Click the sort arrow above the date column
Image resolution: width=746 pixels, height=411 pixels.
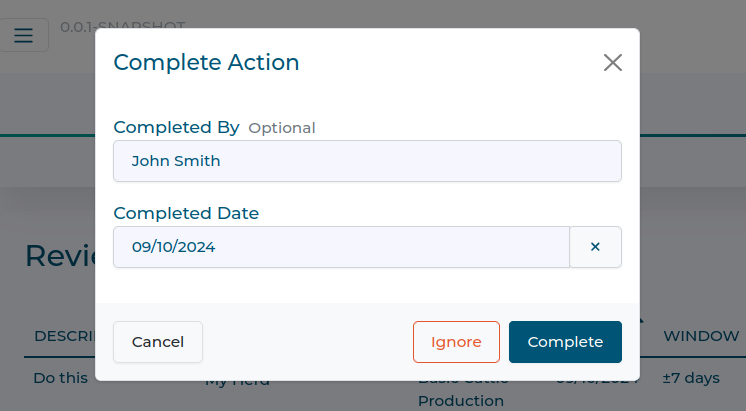click(x=641, y=320)
